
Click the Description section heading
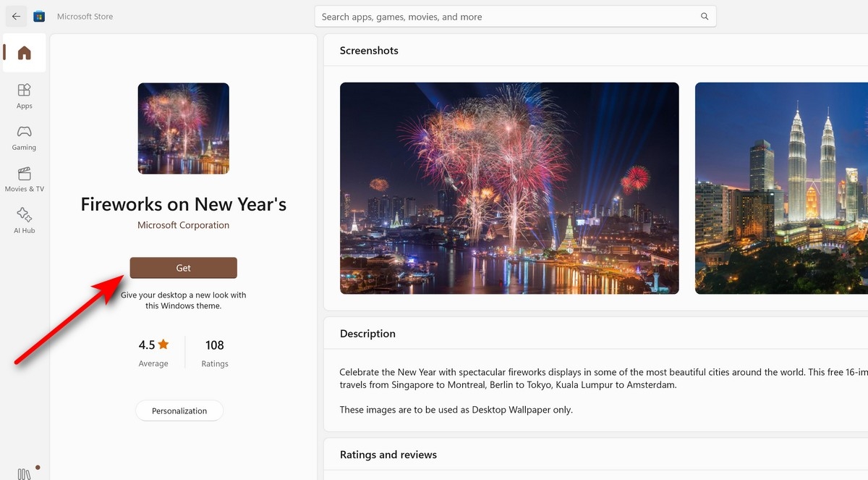(367, 334)
